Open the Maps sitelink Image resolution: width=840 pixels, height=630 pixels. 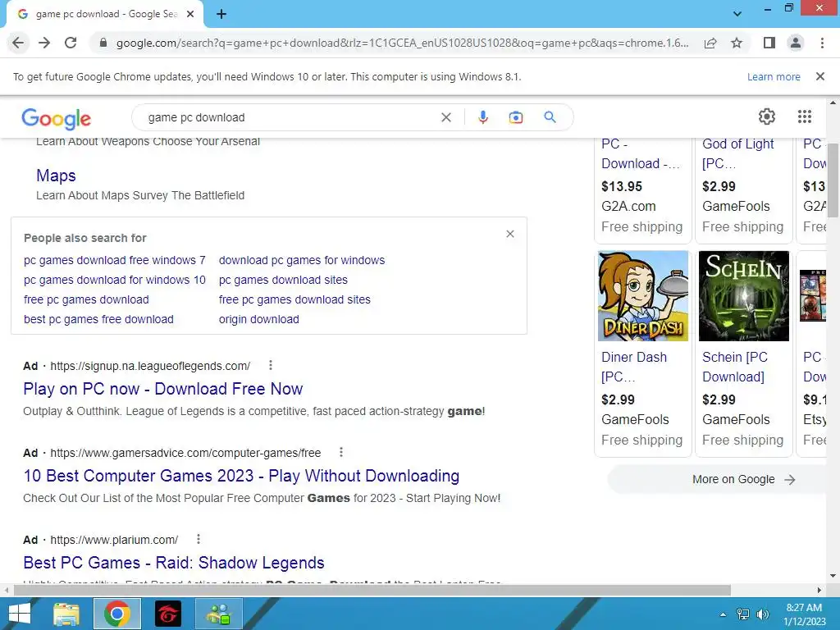click(x=56, y=176)
